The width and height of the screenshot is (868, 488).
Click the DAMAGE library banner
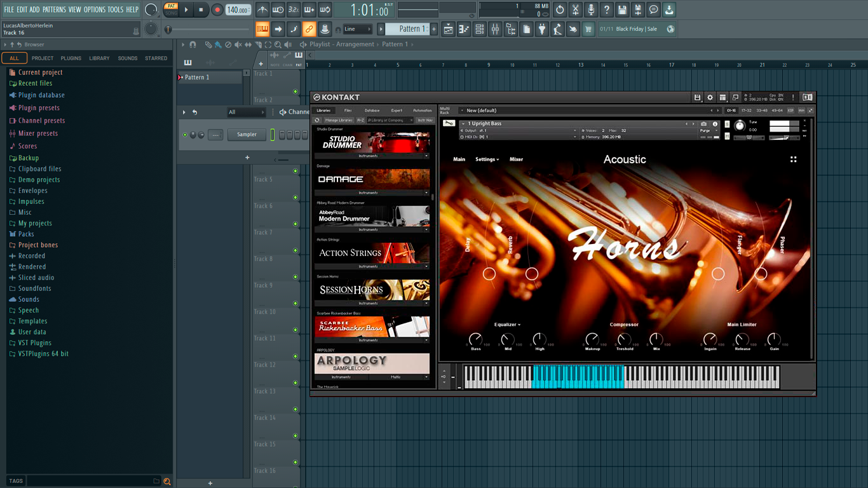point(372,179)
